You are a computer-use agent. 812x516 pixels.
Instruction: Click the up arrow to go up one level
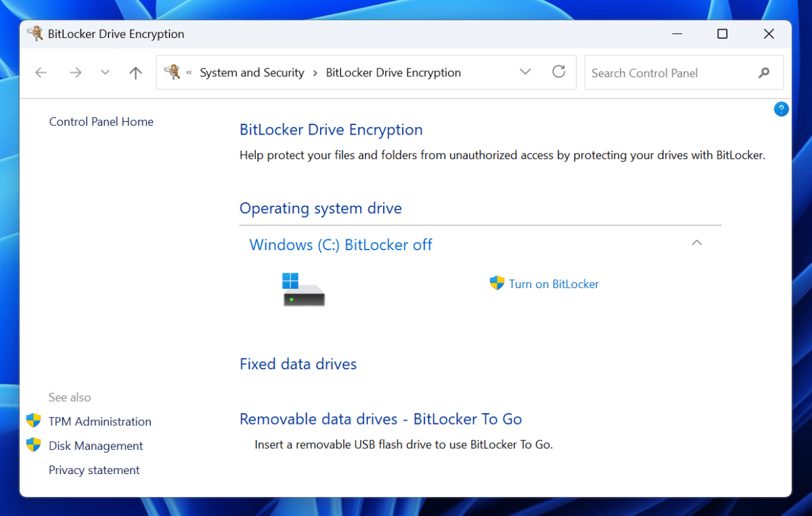click(x=135, y=72)
